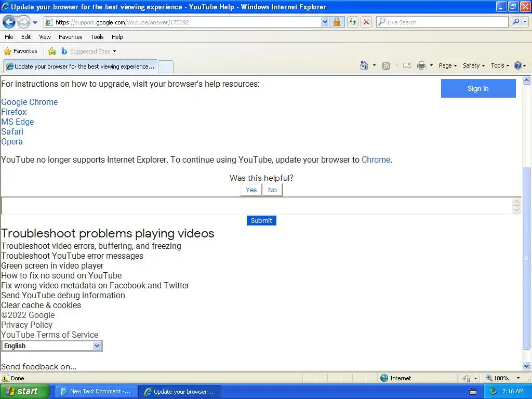This screenshot has width=532, height=399.
Task: Open the Tools menu in the menu bar
Action: click(x=97, y=37)
